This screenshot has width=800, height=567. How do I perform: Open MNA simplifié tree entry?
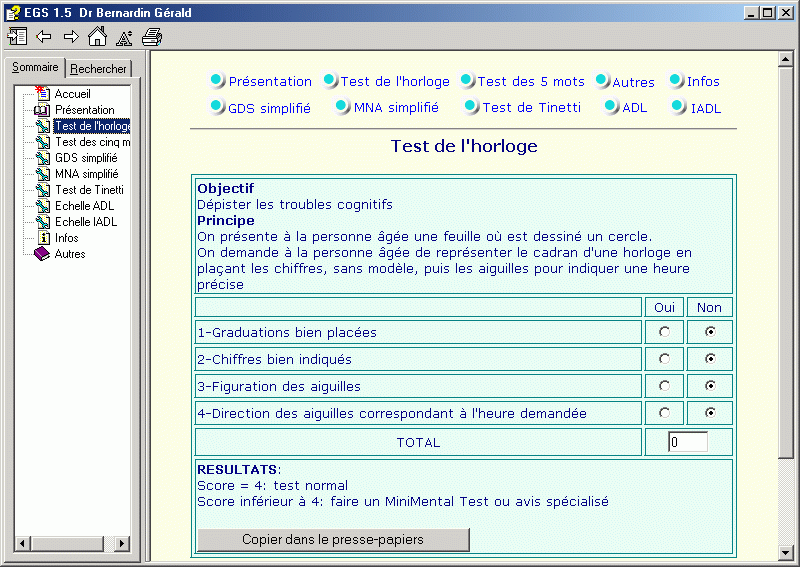click(87, 174)
